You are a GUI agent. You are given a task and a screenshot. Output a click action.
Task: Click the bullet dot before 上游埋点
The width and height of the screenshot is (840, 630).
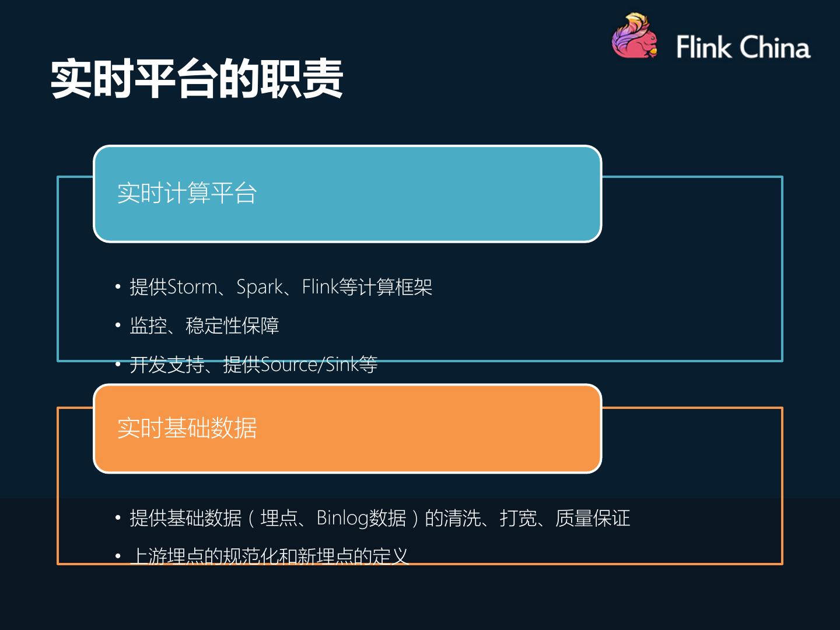pyautogui.click(x=118, y=556)
